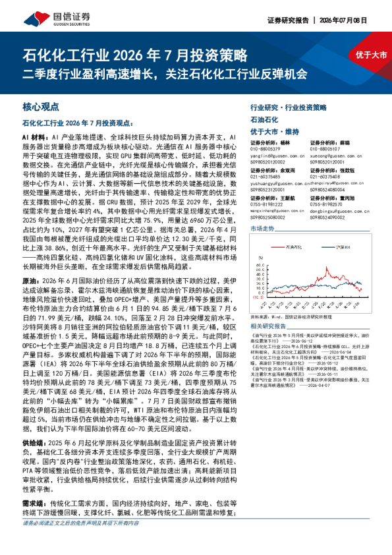Open the 油气行业 2026年5月月报 related report

pos(310,338)
